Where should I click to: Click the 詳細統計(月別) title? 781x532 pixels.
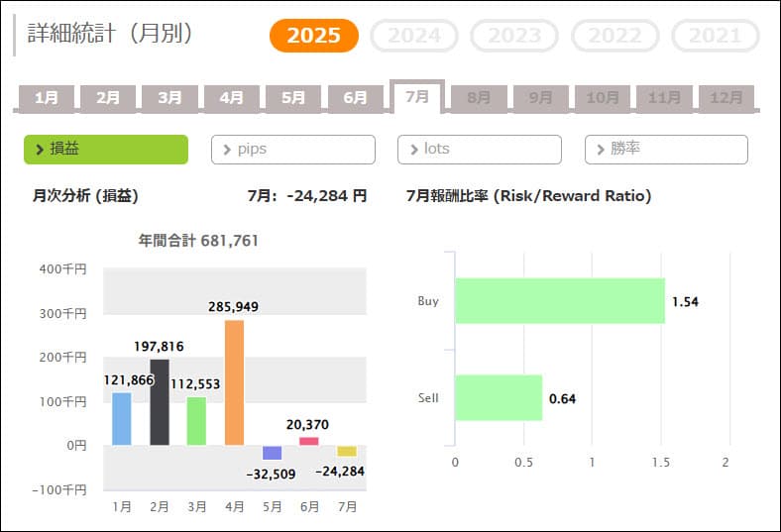pyautogui.click(x=110, y=34)
